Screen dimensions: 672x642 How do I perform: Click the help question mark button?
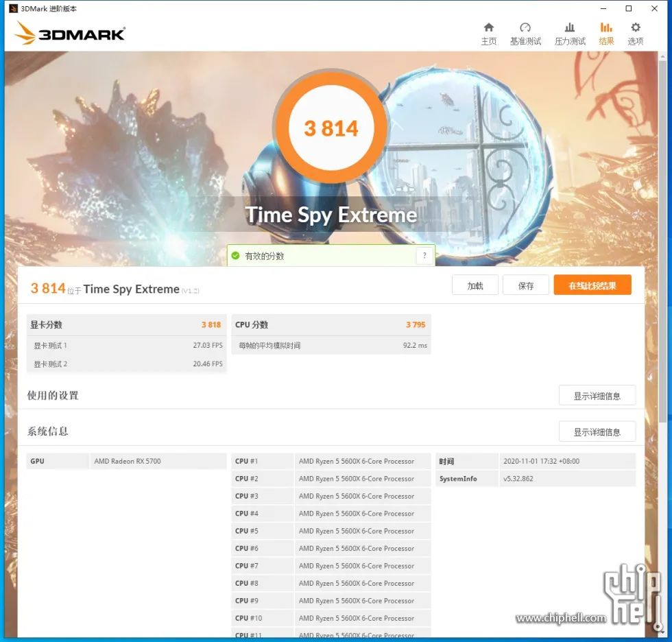click(x=424, y=256)
